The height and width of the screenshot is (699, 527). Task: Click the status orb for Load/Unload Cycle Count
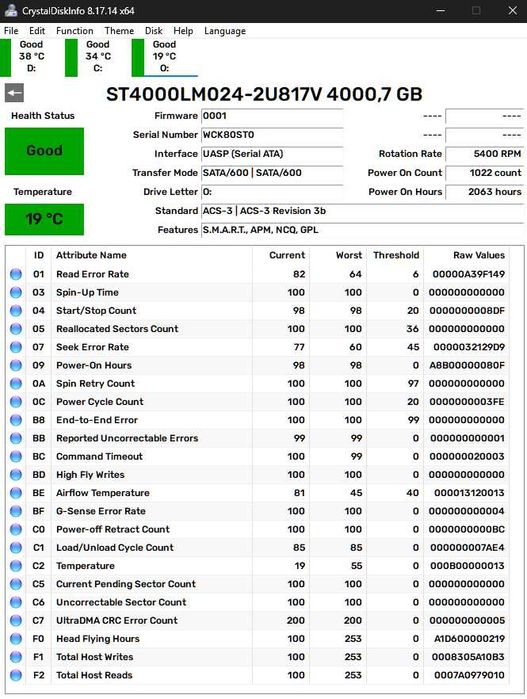pos(16,548)
